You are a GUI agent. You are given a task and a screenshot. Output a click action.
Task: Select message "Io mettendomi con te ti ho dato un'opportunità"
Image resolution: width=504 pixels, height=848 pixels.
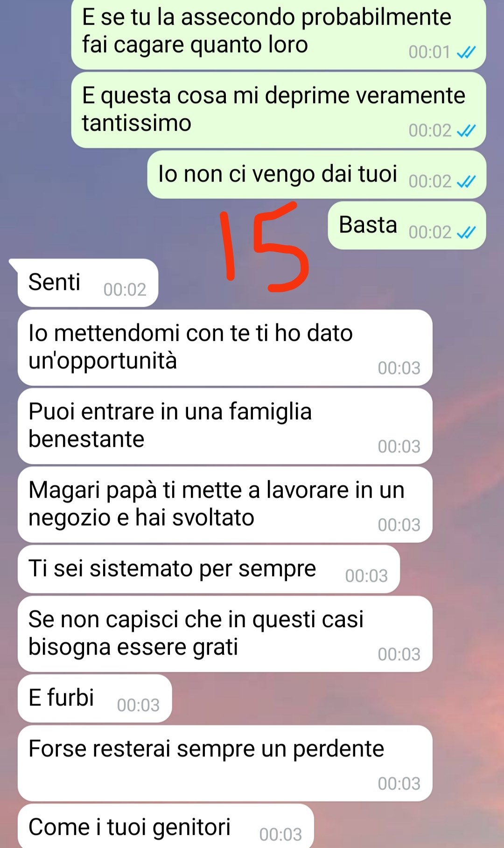(x=225, y=347)
